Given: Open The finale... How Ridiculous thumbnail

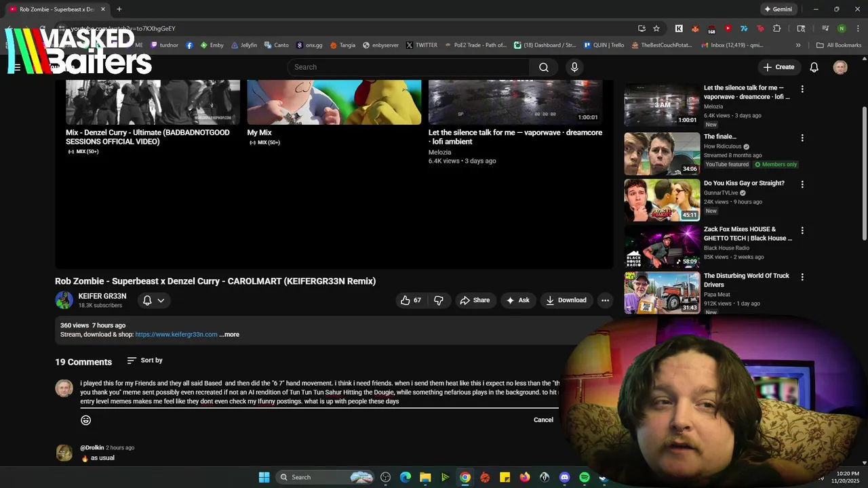Looking at the screenshot, I should tap(662, 154).
